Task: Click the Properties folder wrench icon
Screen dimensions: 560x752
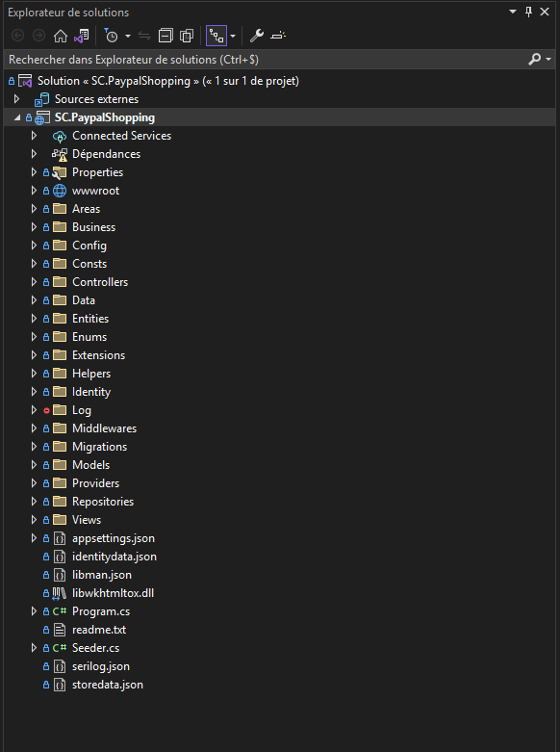Action: click(60, 172)
